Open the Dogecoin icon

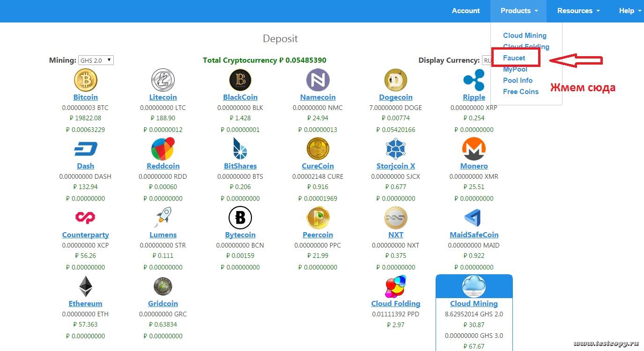pos(395,80)
